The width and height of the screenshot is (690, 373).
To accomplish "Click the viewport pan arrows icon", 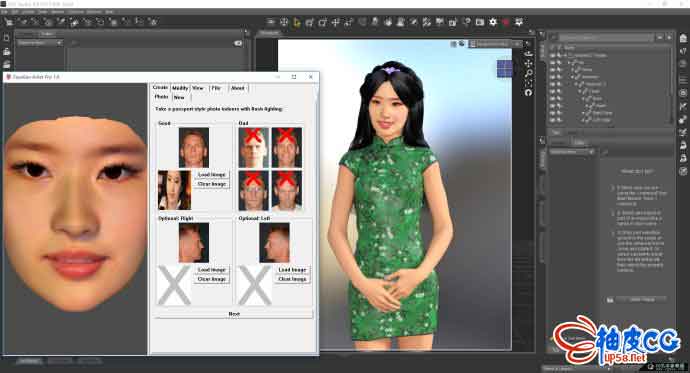I will tap(529, 63).
